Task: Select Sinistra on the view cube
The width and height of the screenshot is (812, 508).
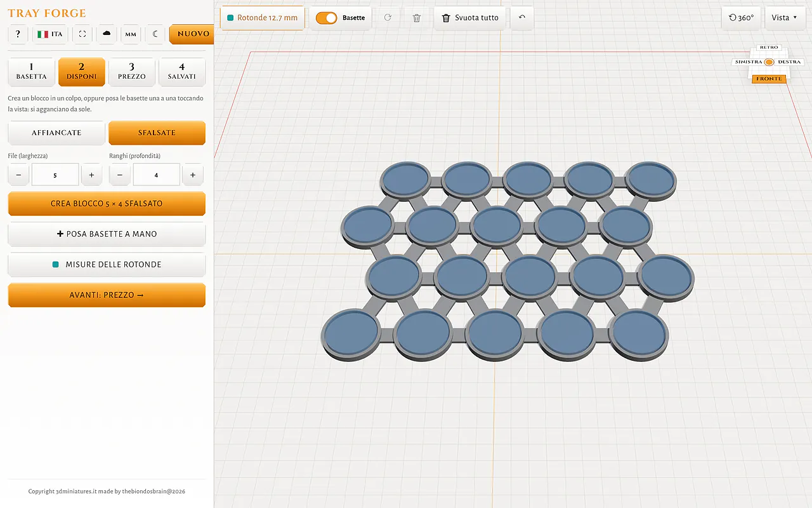Action: tap(748, 62)
